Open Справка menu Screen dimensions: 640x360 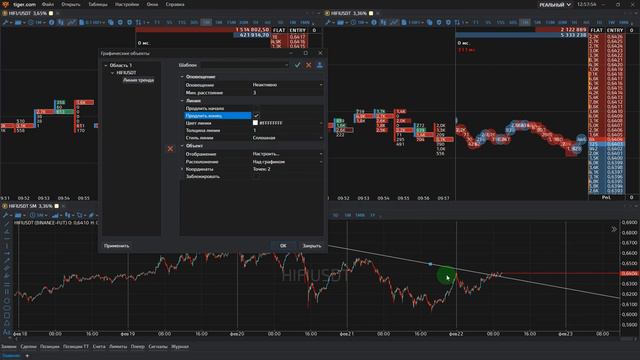(175, 4)
